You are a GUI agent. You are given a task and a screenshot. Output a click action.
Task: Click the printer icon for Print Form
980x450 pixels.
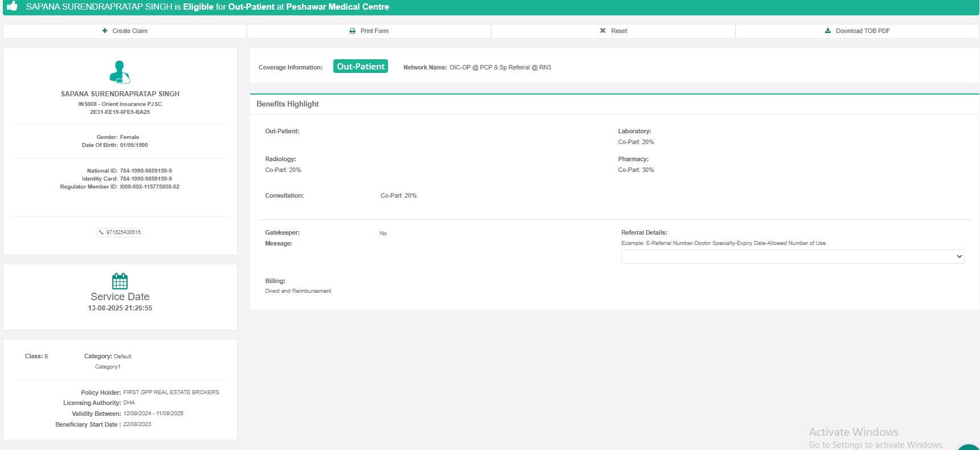click(x=352, y=31)
